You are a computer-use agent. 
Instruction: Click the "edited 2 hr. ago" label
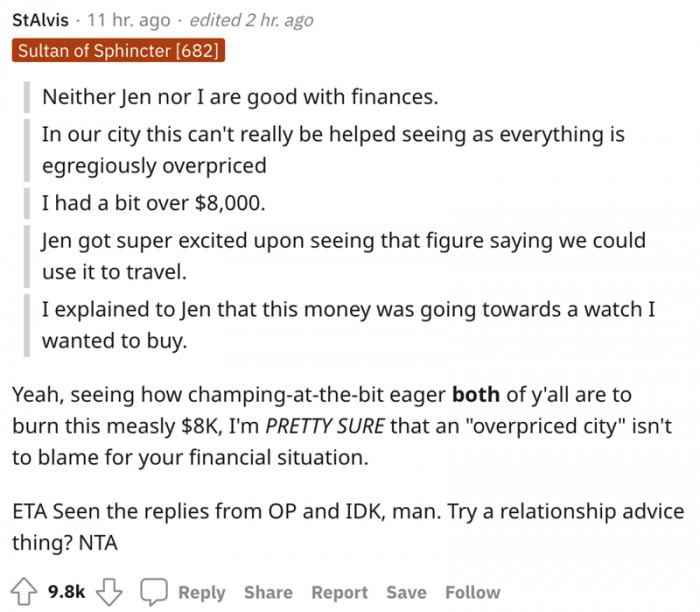point(249,20)
